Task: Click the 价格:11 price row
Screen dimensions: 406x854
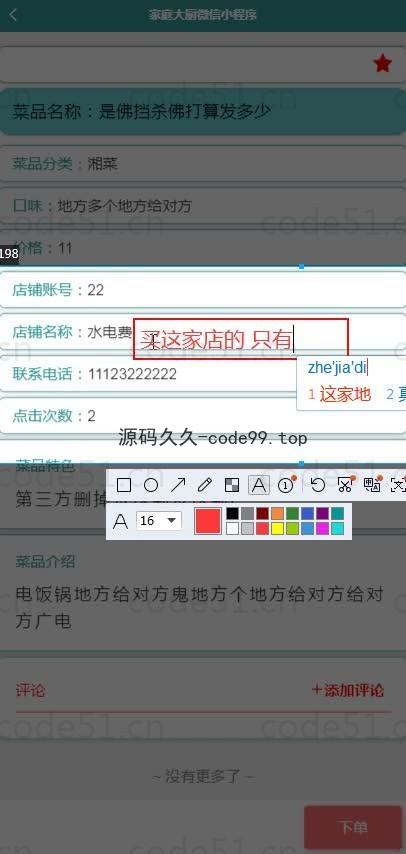Action: [x=203, y=248]
